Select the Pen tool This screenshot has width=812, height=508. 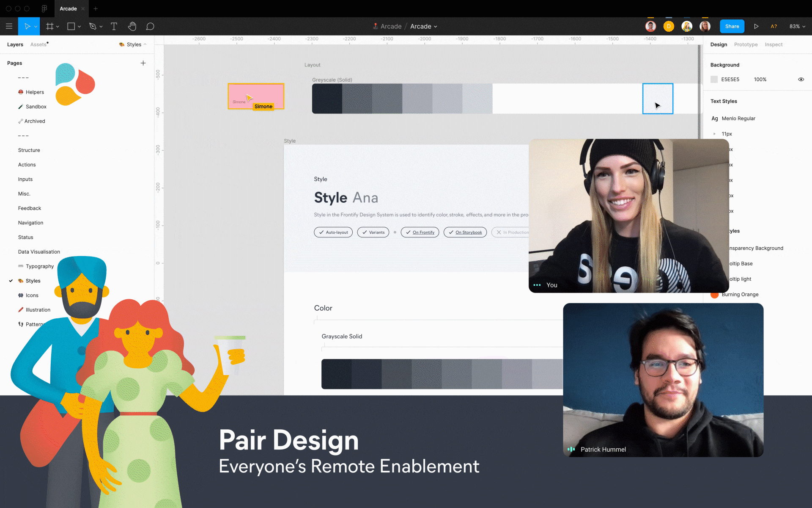click(93, 26)
